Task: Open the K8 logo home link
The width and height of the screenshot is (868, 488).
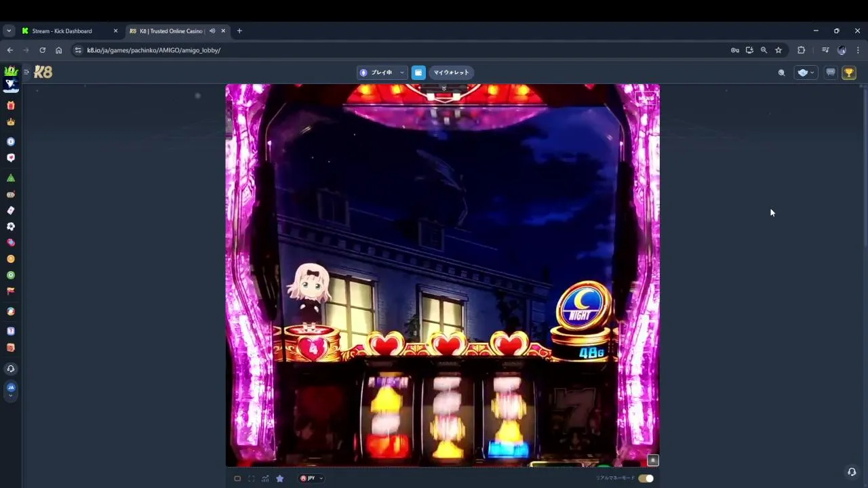Action: pyautogui.click(x=43, y=72)
